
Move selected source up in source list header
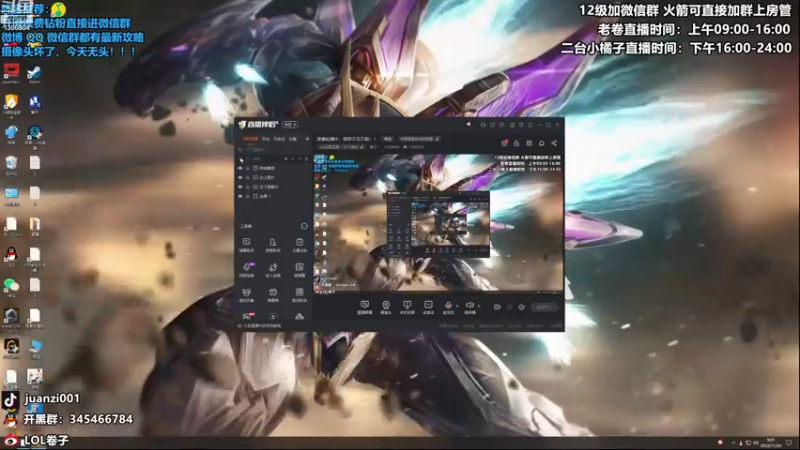pyautogui.click(x=293, y=159)
